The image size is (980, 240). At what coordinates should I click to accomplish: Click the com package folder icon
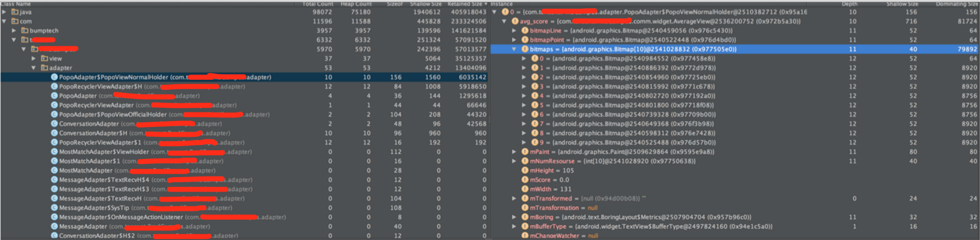point(15,21)
